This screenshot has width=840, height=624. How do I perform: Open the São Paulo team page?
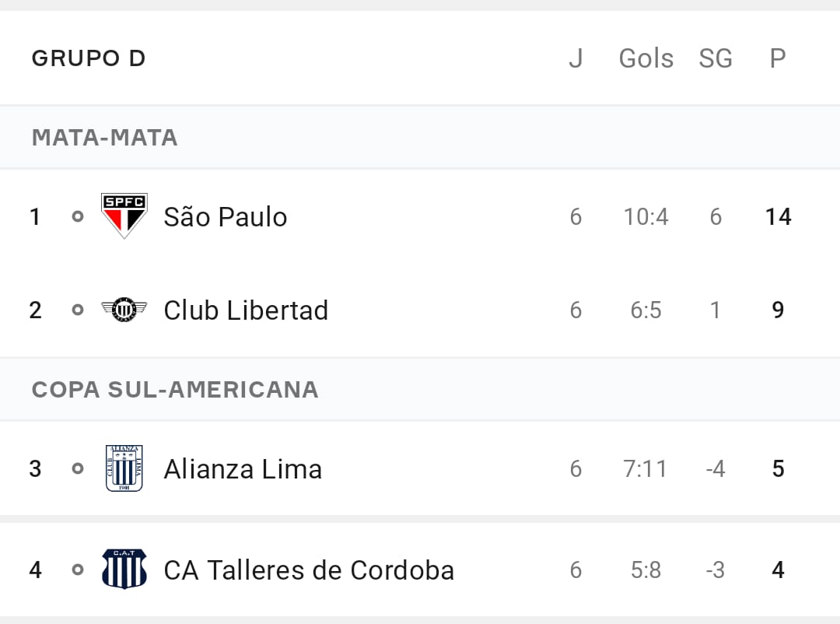226,217
